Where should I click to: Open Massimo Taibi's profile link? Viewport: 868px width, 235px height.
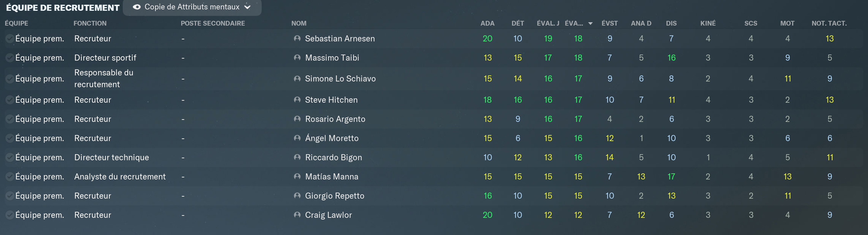[x=332, y=58]
